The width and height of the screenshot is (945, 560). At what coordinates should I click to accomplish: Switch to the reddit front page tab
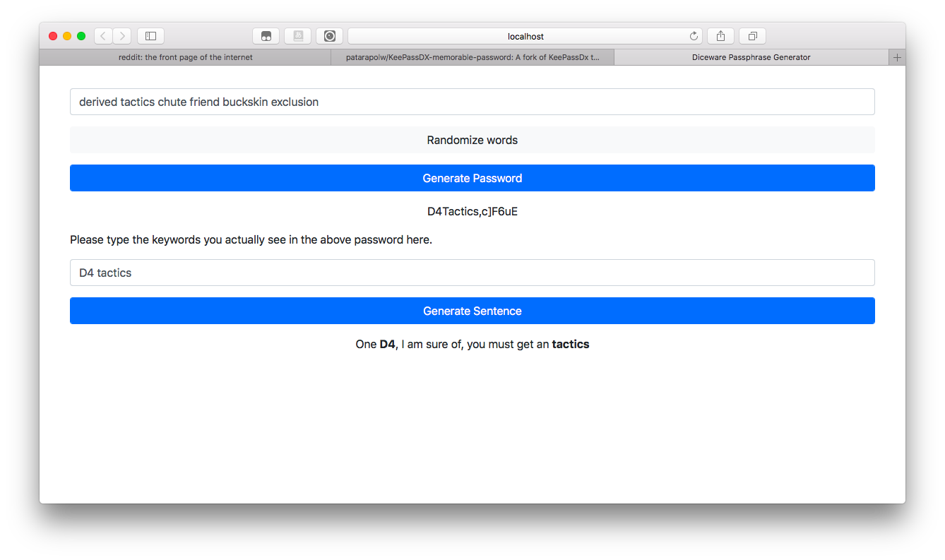(x=185, y=58)
